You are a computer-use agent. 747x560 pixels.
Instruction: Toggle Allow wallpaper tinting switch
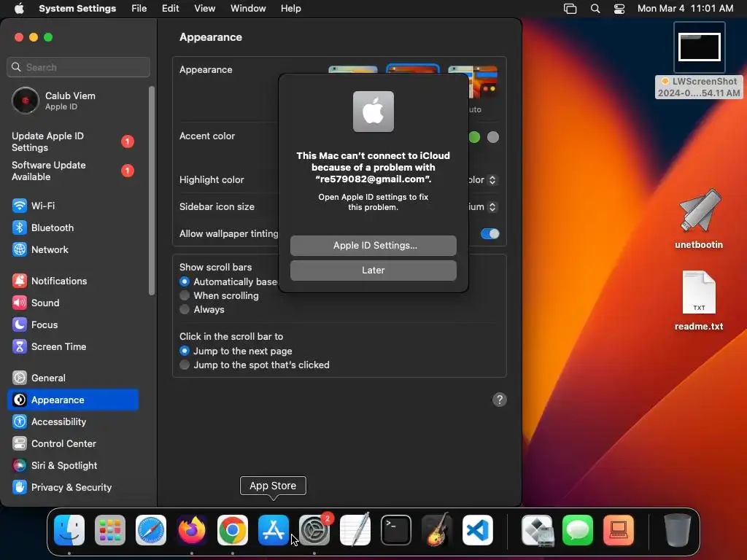coord(489,234)
